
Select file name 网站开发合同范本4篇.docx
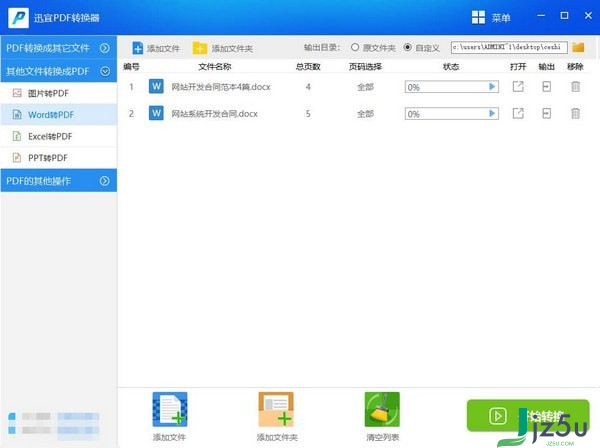(x=221, y=87)
